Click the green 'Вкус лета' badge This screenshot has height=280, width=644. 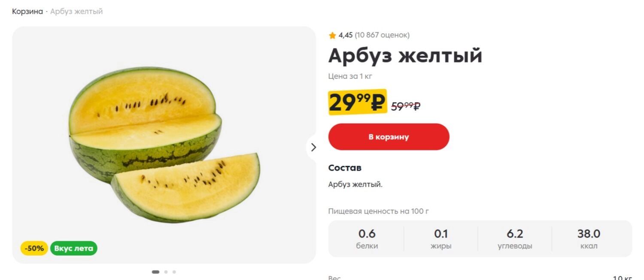(74, 248)
